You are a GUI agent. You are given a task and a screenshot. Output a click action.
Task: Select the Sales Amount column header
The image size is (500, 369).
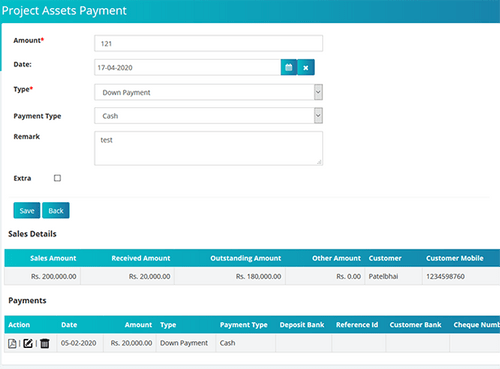[53, 258]
